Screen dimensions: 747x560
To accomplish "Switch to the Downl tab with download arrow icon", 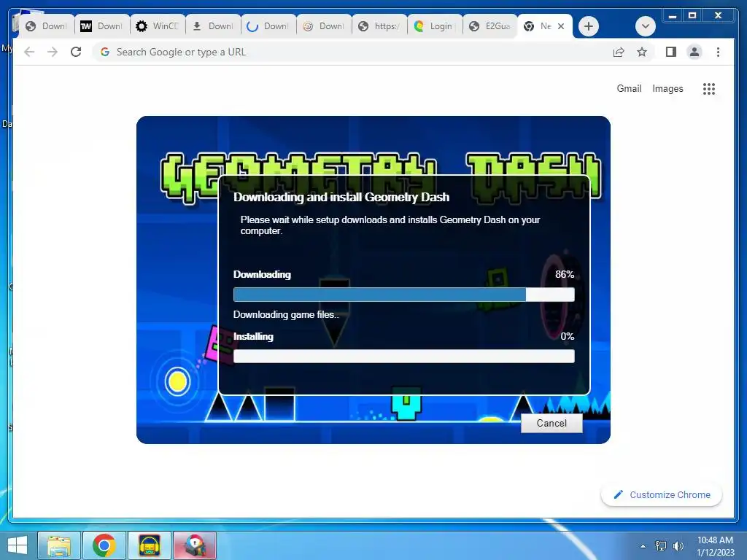I will click(x=212, y=26).
